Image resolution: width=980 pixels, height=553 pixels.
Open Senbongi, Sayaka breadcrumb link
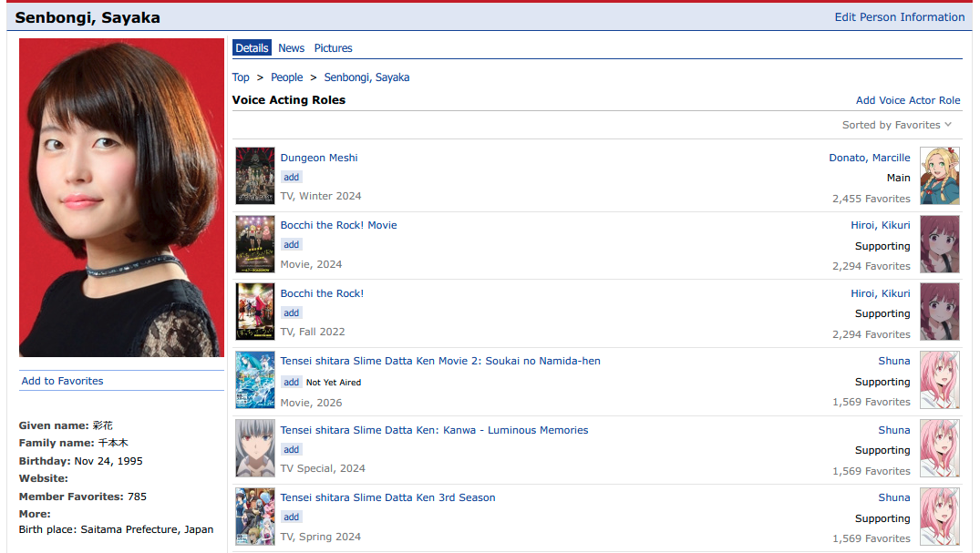366,77
